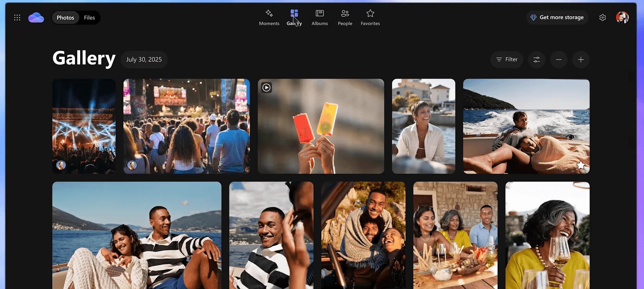Image resolution: width=644 pixels, height=289 pixels.
Task: Click the OneDrive cloud logo
Action: 36,18
